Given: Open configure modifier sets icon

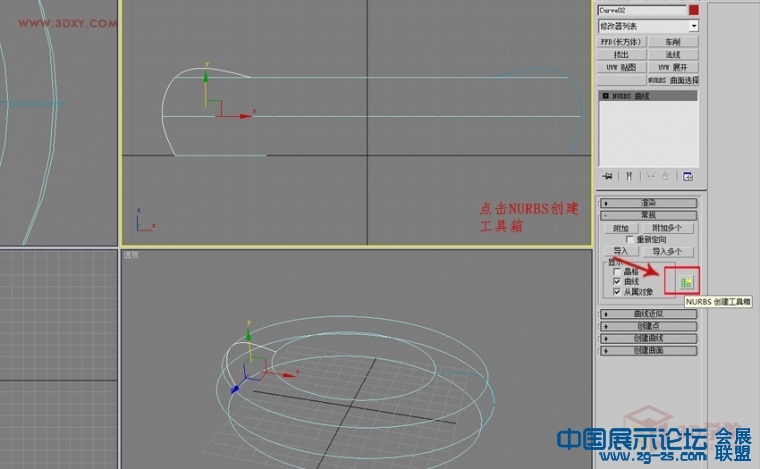Looking at the screenshot, I should tap(688, 176).
